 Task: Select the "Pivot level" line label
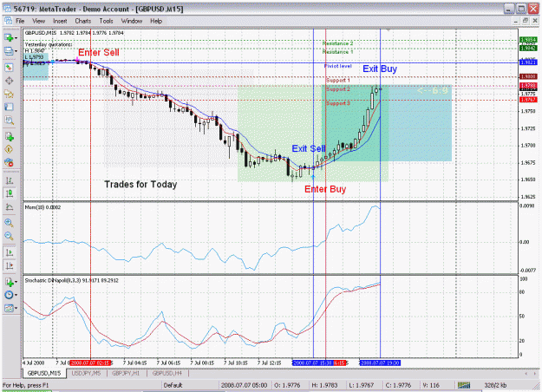click(338, 66)
